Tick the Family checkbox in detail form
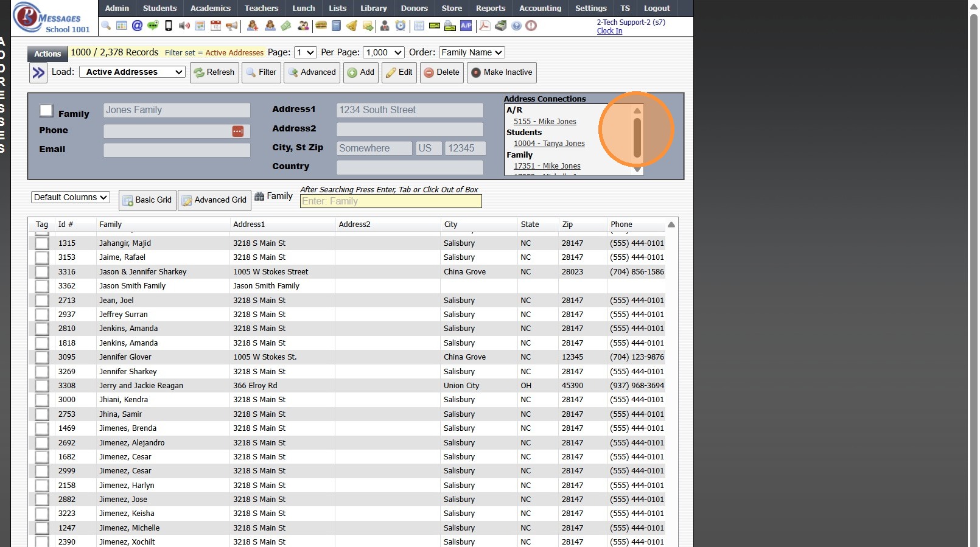The image size is (980, 547). click(46, 111)
